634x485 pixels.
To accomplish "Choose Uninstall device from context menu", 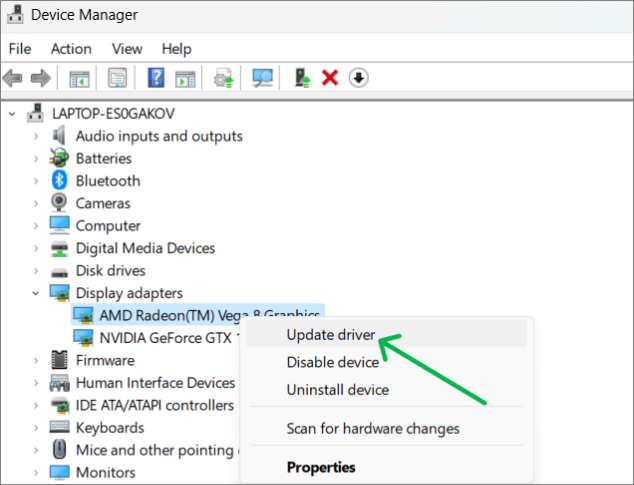I will click(x=337, y=389).
